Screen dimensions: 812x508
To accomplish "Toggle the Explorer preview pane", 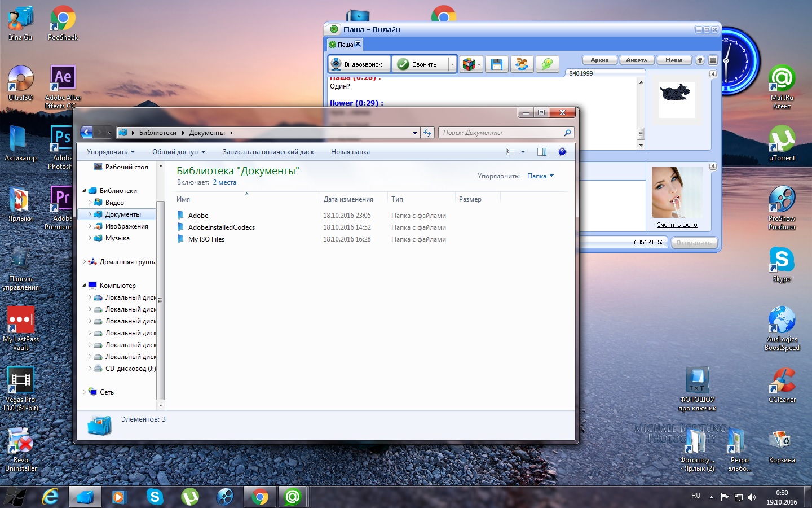I will [x=542, y=152].
